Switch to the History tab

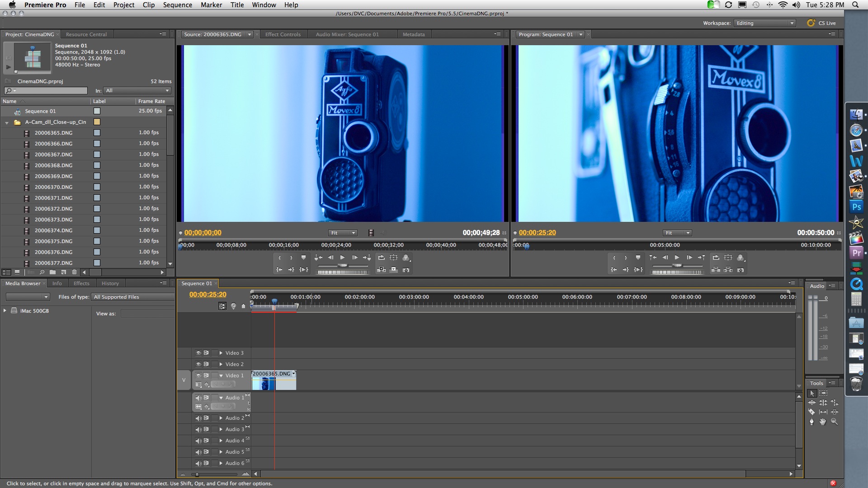coord(110,283)
